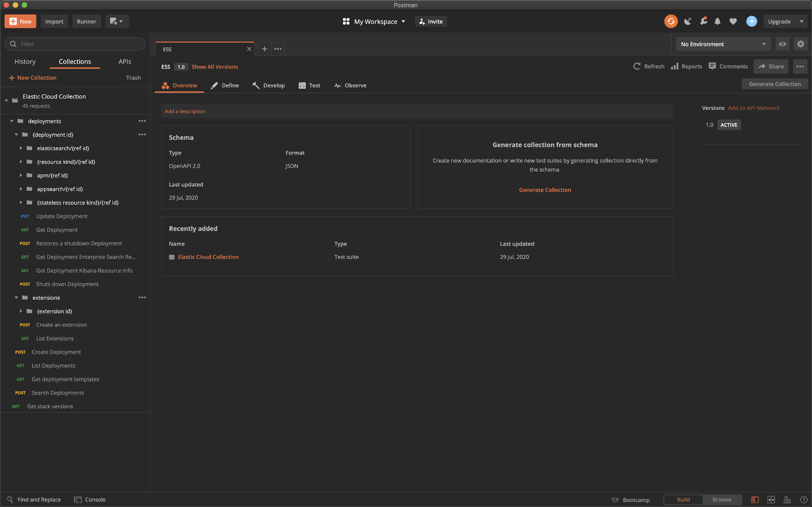The width and height of the screenshot is (812, 507).
Task: Click the Runner application icon
Action: pyautogui.click(x=86, y=21)
